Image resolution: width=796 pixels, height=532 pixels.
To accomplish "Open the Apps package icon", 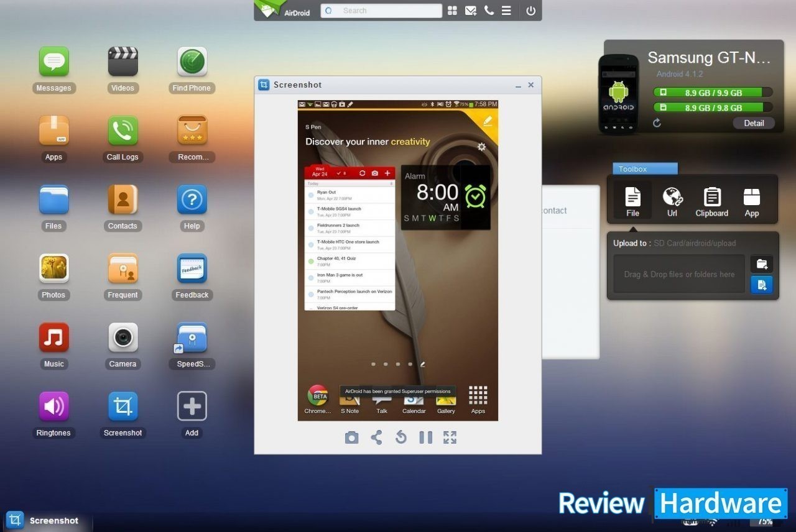I will (54, 131).
